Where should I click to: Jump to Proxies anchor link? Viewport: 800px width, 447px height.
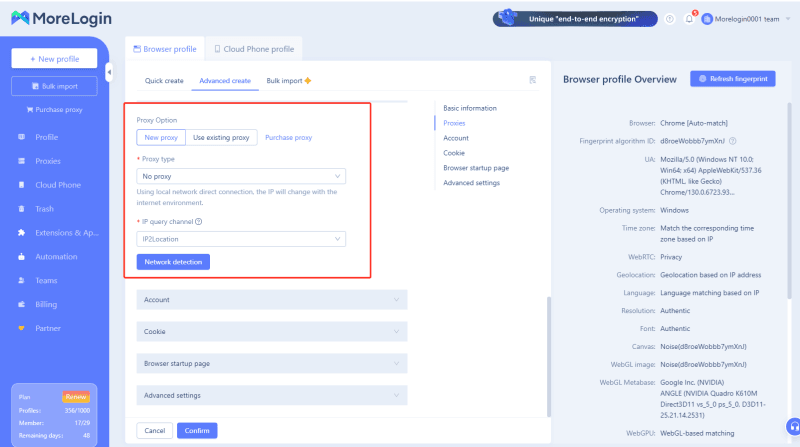454,123
